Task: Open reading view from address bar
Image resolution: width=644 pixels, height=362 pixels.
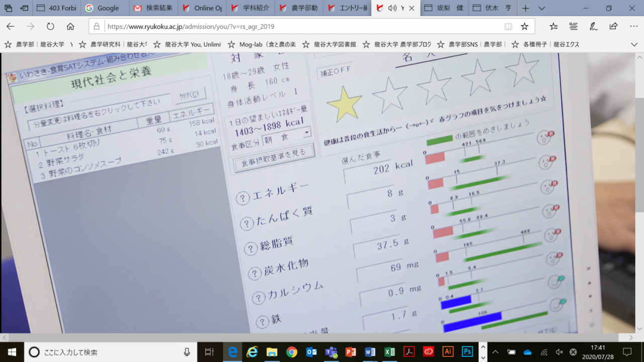Action: [x=508, y=26]
